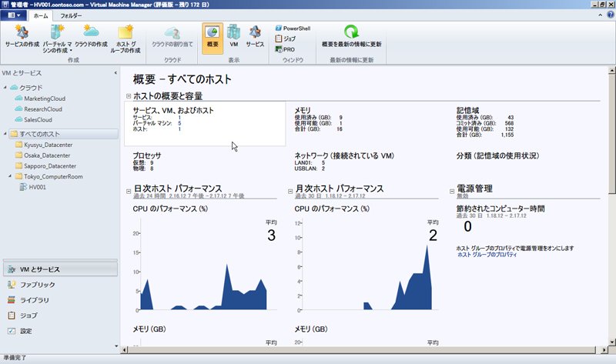Image resolution: width=616 pixels, height=364 pixels.
Task: Click the daily CPU のパフォーマンス chart
Action: point(204,264)
